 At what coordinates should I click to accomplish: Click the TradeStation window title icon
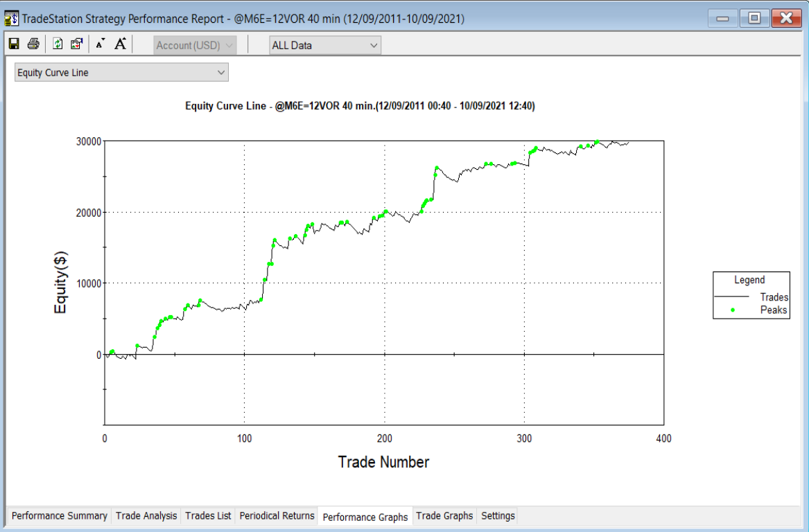tap(11, 19)
